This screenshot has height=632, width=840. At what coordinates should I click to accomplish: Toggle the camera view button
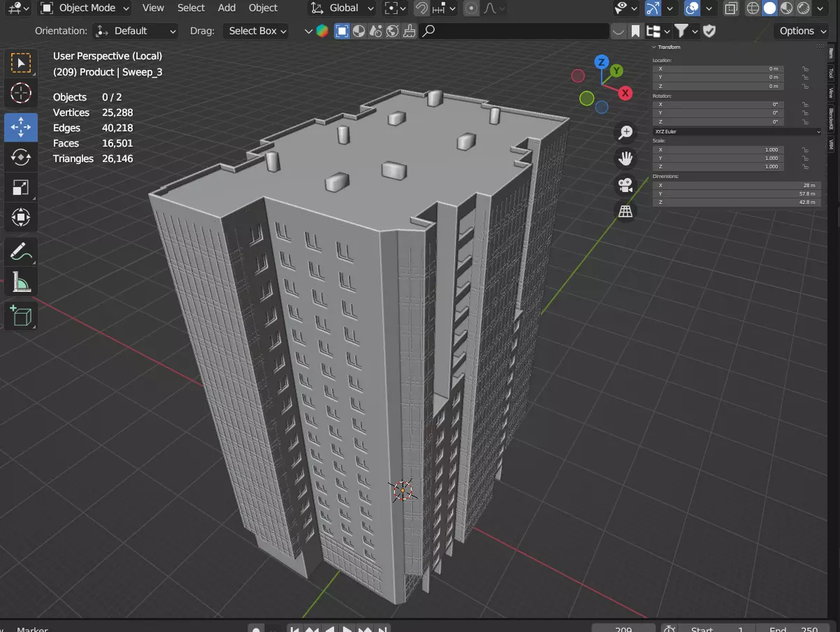click(625, 185)
